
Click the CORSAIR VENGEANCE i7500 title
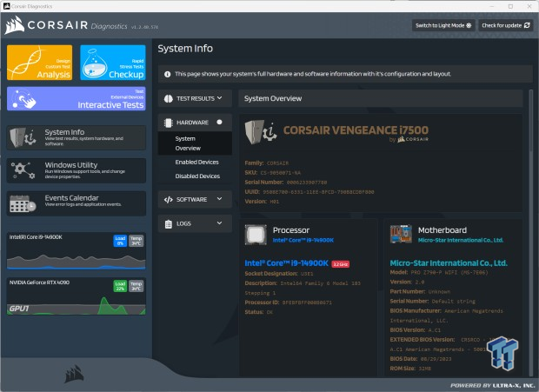coord(356,130)
